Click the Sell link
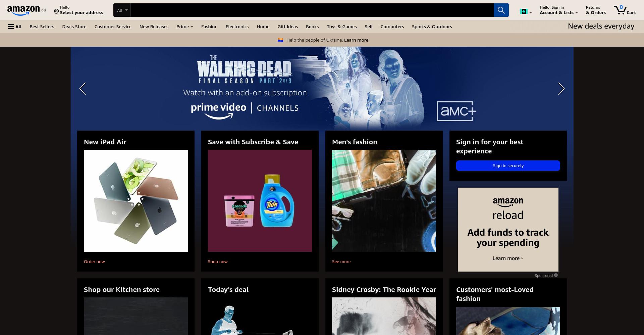Viewport: 644px width, 335px height. (x=369, y=27)
